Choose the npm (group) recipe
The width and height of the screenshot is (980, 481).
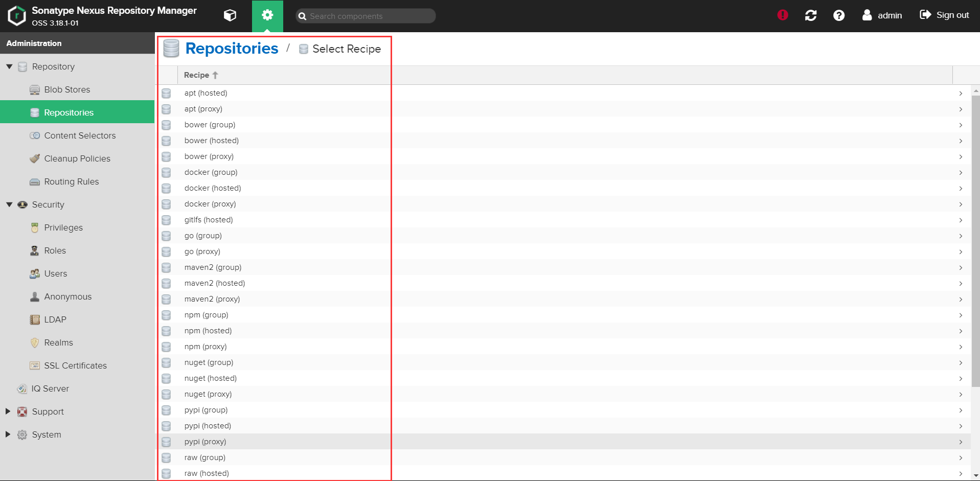coord(563,315)
